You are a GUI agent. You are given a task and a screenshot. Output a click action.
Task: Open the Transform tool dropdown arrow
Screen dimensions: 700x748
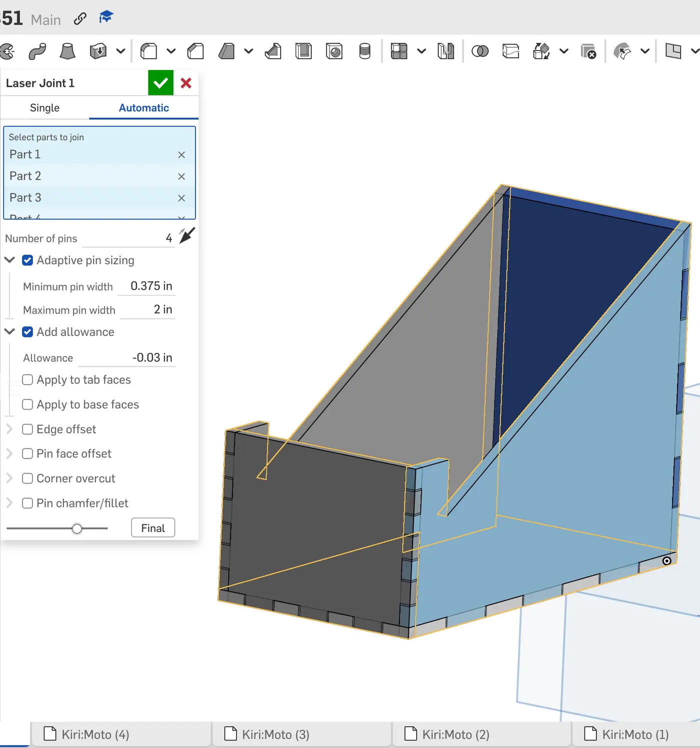(x=564, y=51)
